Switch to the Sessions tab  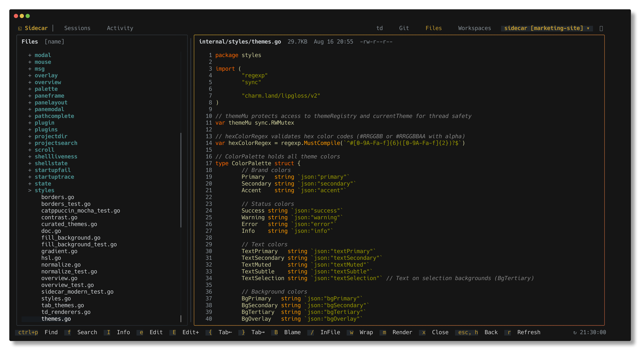[77, 28]
